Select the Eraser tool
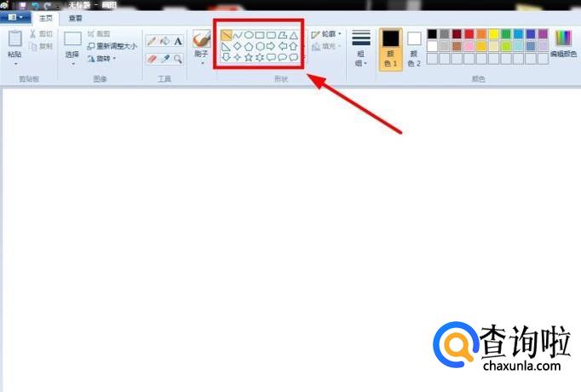Image resolution: width=581 pixels, height=392 pixels. [151, 59]
